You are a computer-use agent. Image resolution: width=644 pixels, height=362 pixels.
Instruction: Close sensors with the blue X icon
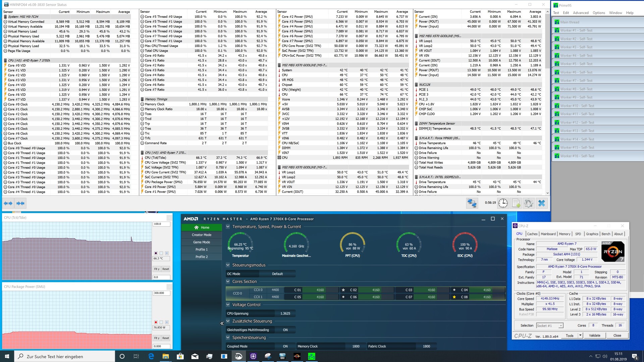541,203
